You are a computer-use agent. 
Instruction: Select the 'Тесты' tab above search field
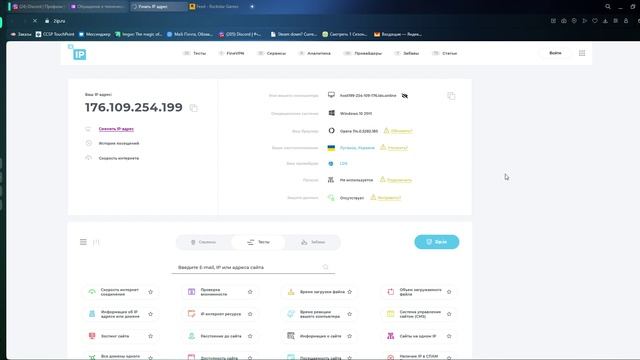point(258,242)
